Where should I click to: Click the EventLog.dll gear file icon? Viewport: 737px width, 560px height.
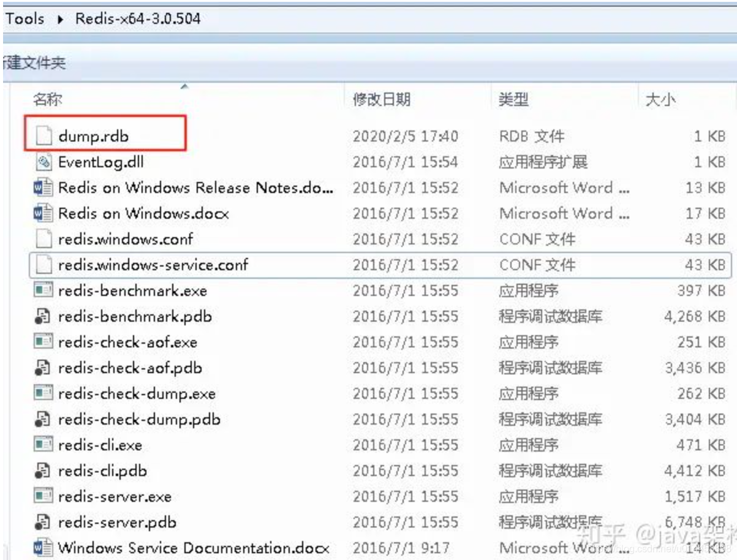point(43,162)
